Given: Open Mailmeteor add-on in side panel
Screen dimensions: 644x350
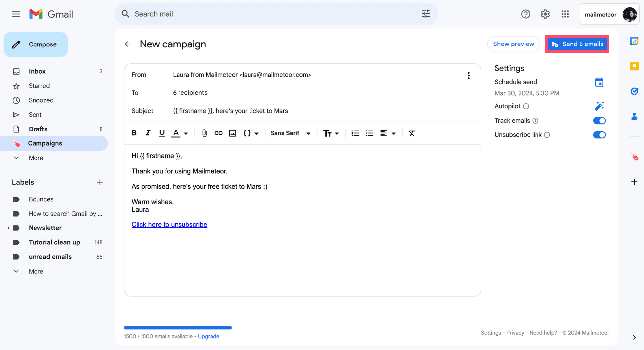Looking at the screenshot, I should coord(634,157).
